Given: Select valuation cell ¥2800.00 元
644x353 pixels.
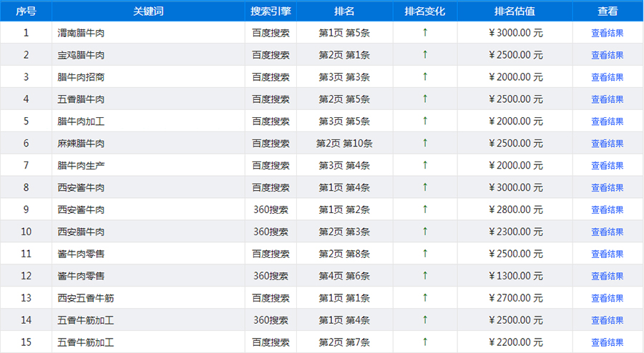Looking at the screenshot, I should click(515, 210).
